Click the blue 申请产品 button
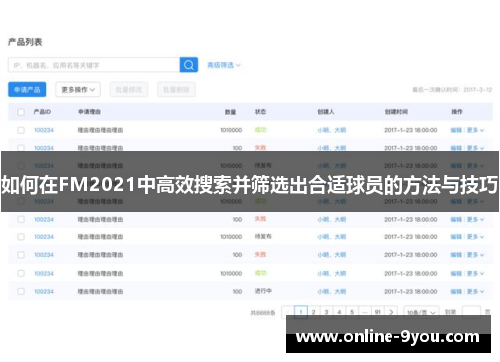Image resolution: width=500 pixels, height=362 pixels. click(27, 90)
